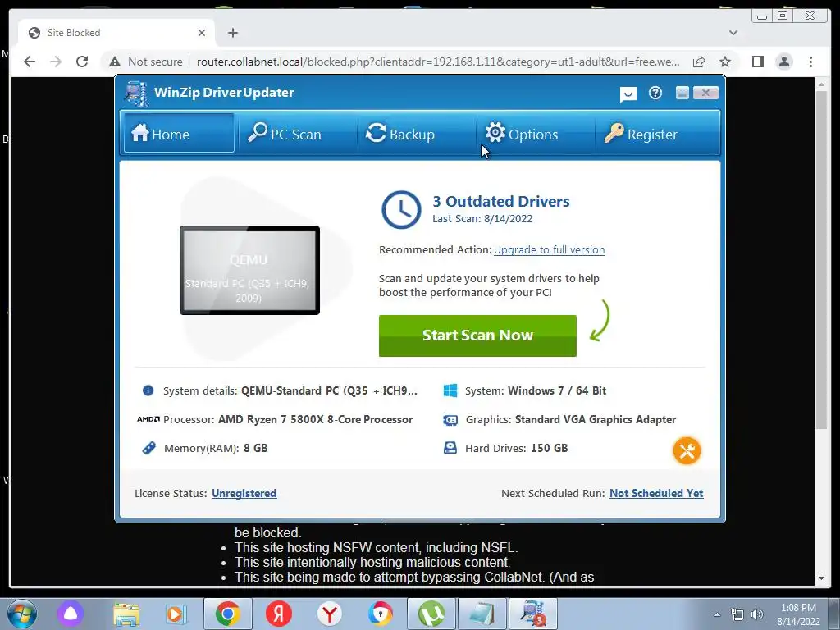Click the scrollbar down arrow in Chrome
The width and height of the screenshot is (840, 630).
pos(821,578)
